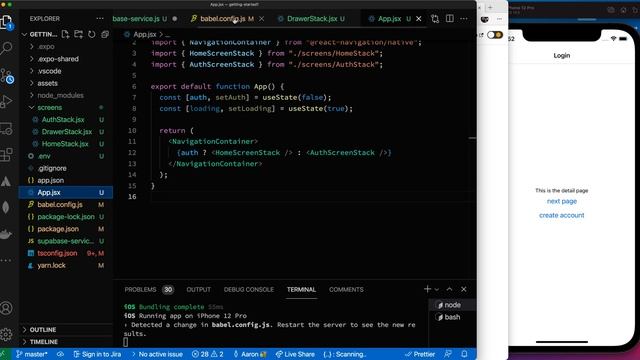The height and width of the screenshot is (360, 640).
Task: Close the App.jsx editor tab
Action: pos(419,19)
